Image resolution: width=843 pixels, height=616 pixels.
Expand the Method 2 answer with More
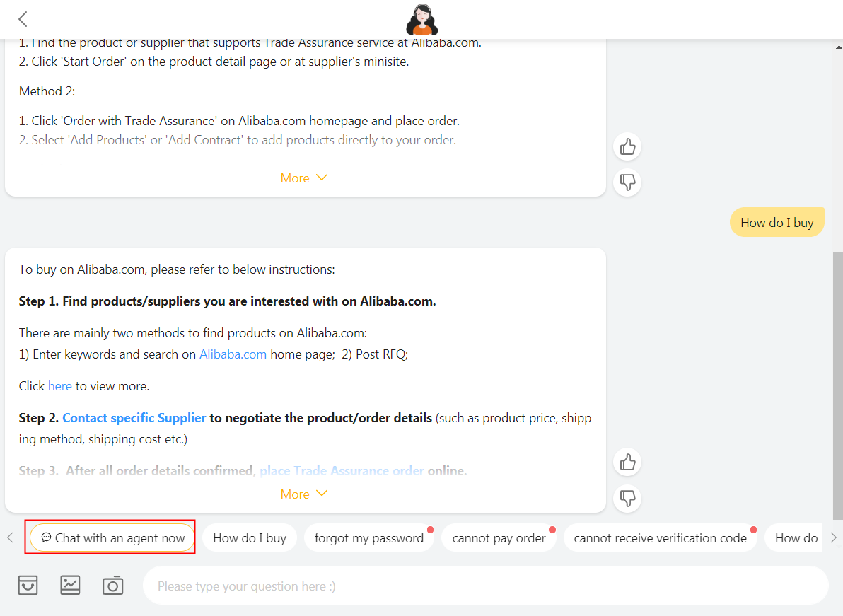[x=304, y=178]
